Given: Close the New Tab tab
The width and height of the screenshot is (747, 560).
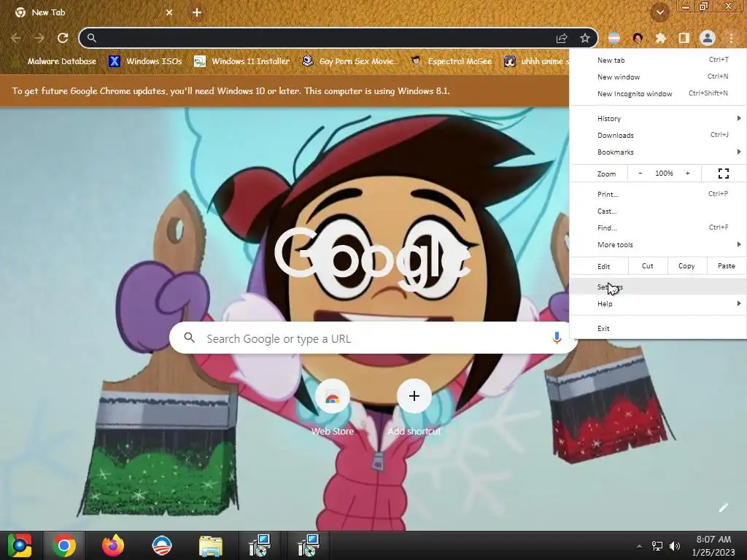Looking at the screenshot, I should tap(169, 12).
